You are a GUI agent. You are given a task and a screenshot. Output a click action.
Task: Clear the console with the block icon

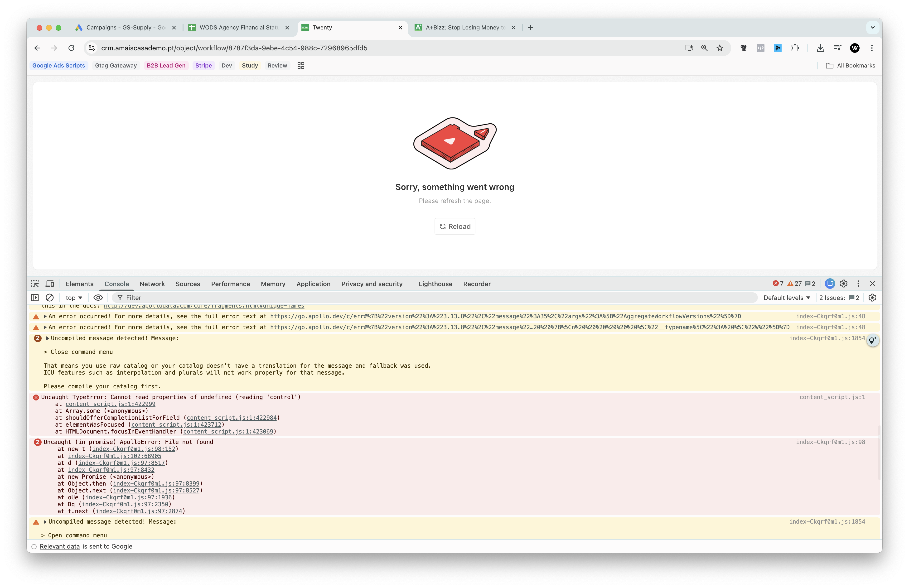tap(50, 297)
